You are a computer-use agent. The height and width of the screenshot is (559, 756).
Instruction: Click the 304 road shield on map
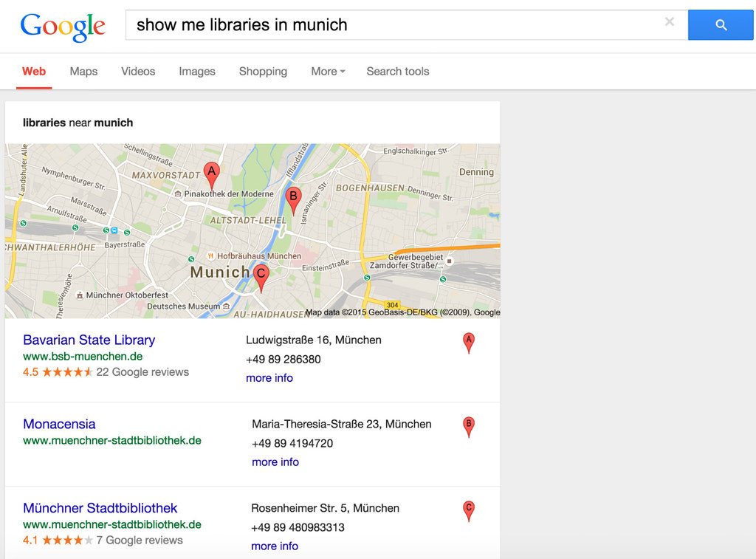click(393, 305)
